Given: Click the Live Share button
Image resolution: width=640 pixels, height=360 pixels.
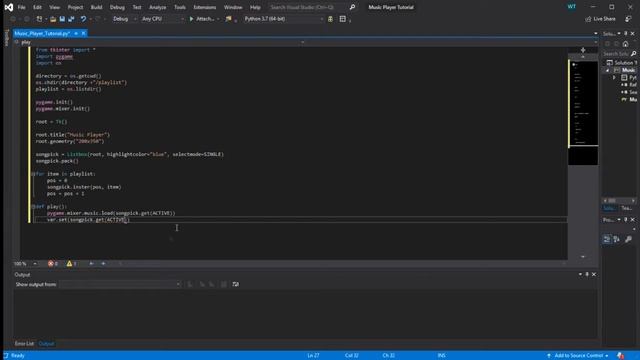Looking at the screenshot, I should click(x=600, y=19).
